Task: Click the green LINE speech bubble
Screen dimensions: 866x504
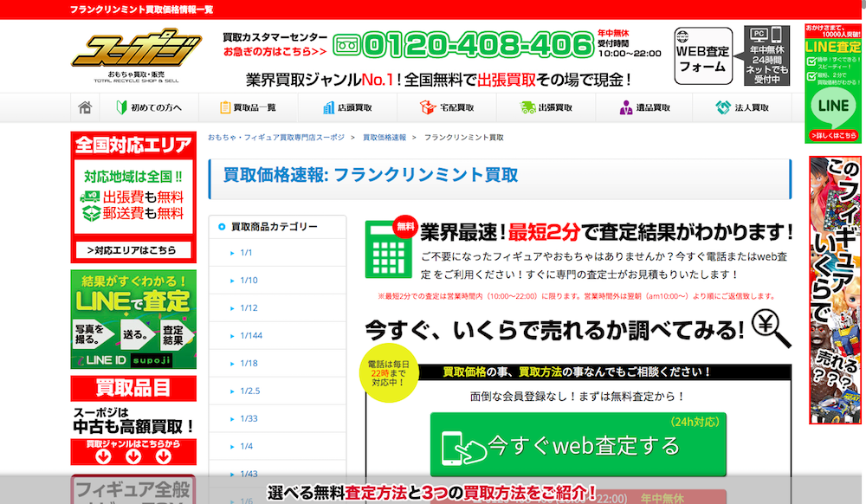Action: (x=833, y=106)
